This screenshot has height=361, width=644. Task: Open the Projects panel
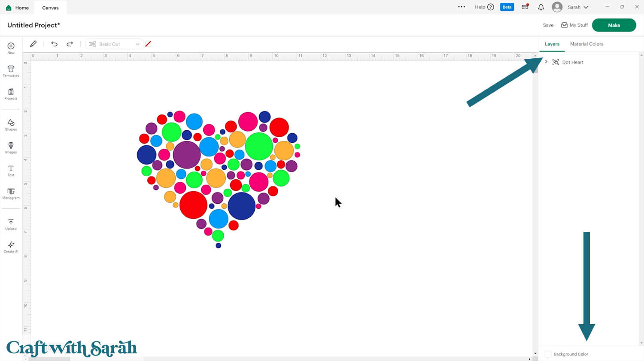(11, 94)
